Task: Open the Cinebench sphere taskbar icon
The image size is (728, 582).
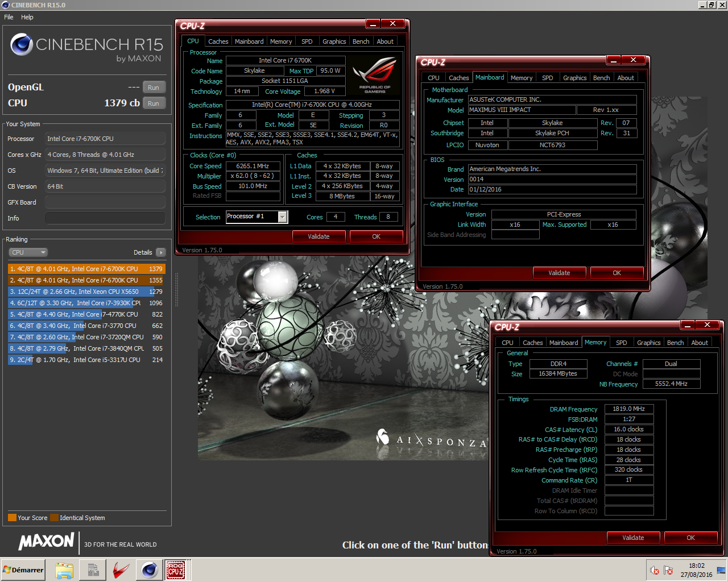Action: [150, 570]
